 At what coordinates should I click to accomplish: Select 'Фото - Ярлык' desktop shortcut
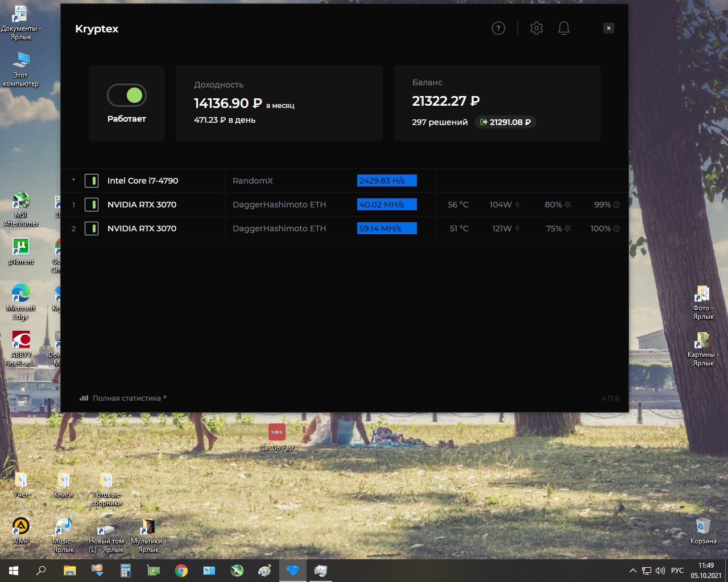(703, 303)
